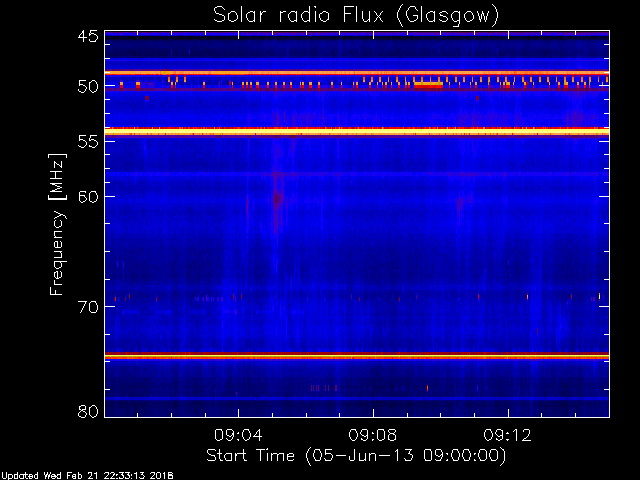Click the Frequency [MHz] axis title
640x480 pixels.
point(57,224)
